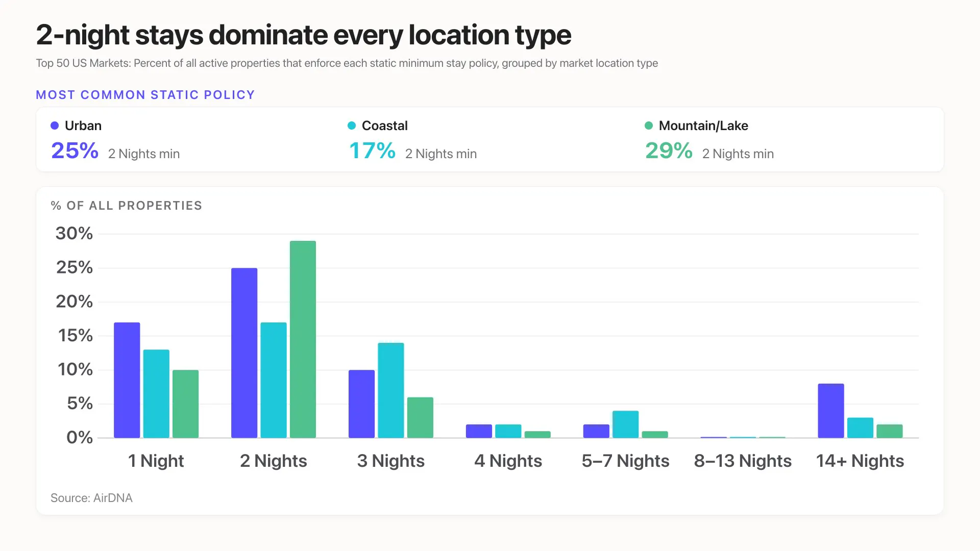Viewport: 980px width, 551px height.
Task: Click the 5–7 Nights axis label
Action: tap(626, 461)
